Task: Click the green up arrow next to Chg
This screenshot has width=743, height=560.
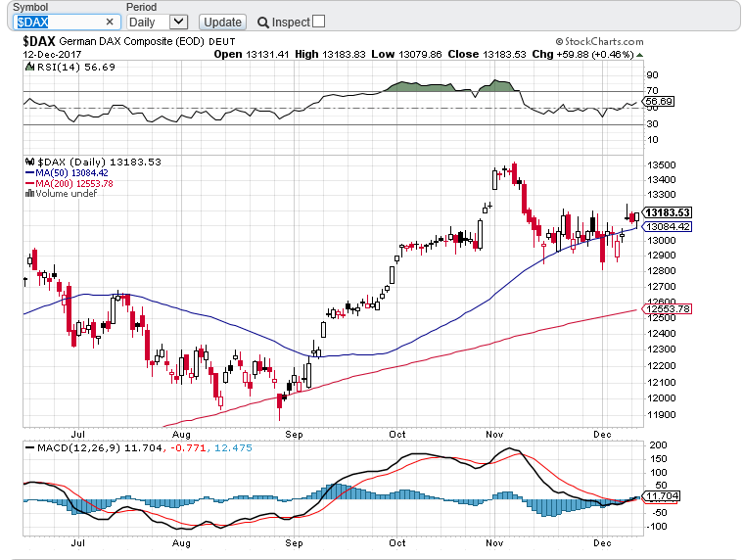Action: click(x=639, y=55)
